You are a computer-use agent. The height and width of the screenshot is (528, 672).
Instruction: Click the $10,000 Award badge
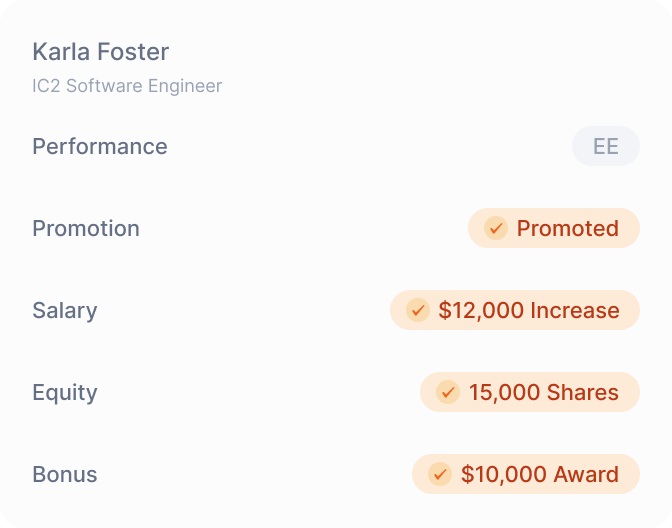click(525, 474)
